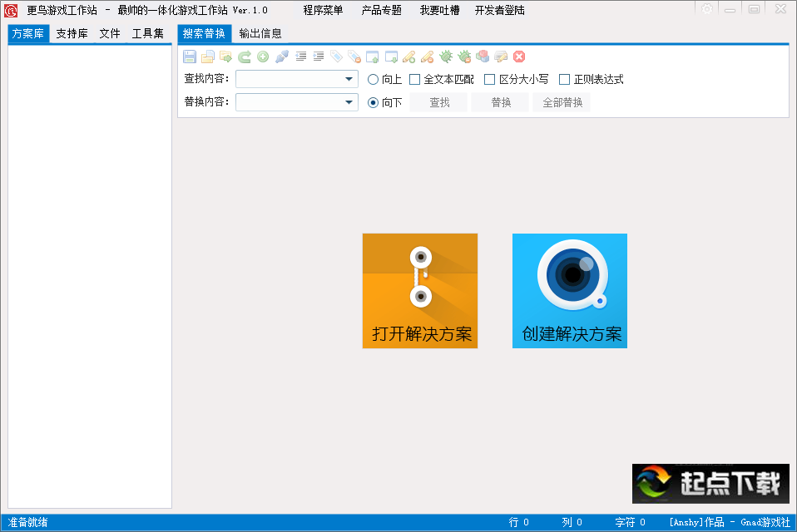Click the decrease indent toolbar icon

pyautogui.click(x=300, y=57)
